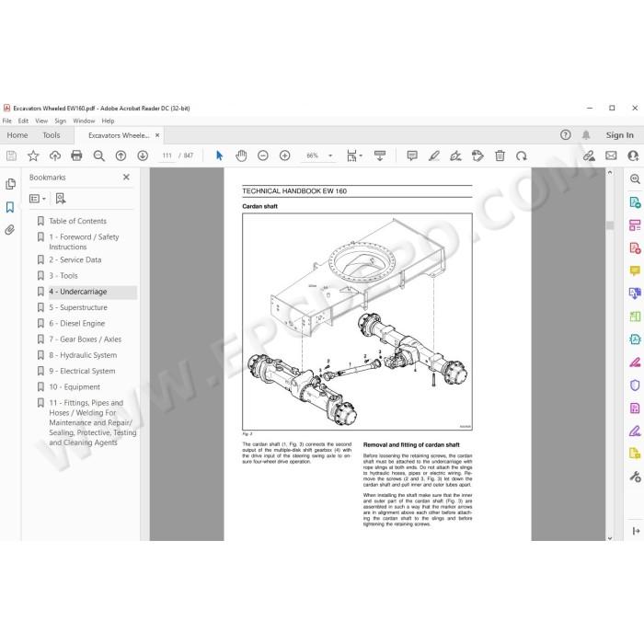
Task: Click the page number field
Action: tap(167, 155)
